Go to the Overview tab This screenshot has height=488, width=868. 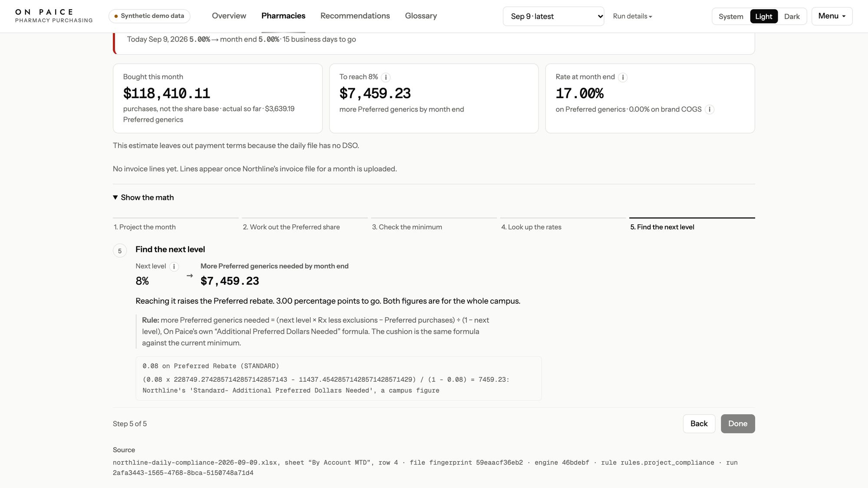[229, 16]
